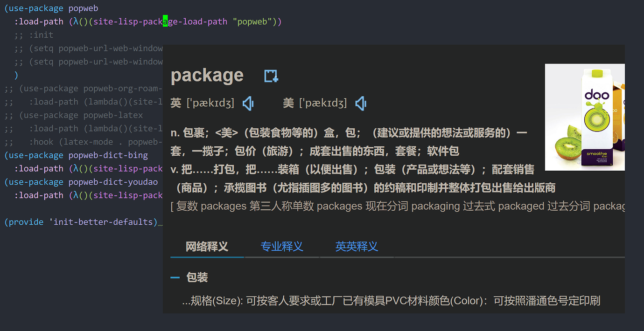This screenshot has height=331, width=644.
Task: Click the rightmost speaker icon in the popup
Action: click(360, 103)
